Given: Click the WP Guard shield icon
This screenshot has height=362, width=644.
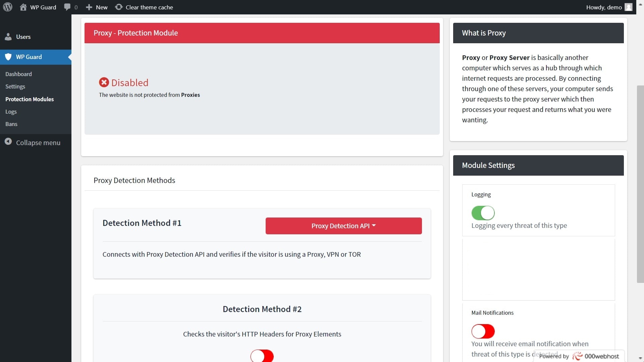Looking at the screenshot, I should [x=8, y=57].
